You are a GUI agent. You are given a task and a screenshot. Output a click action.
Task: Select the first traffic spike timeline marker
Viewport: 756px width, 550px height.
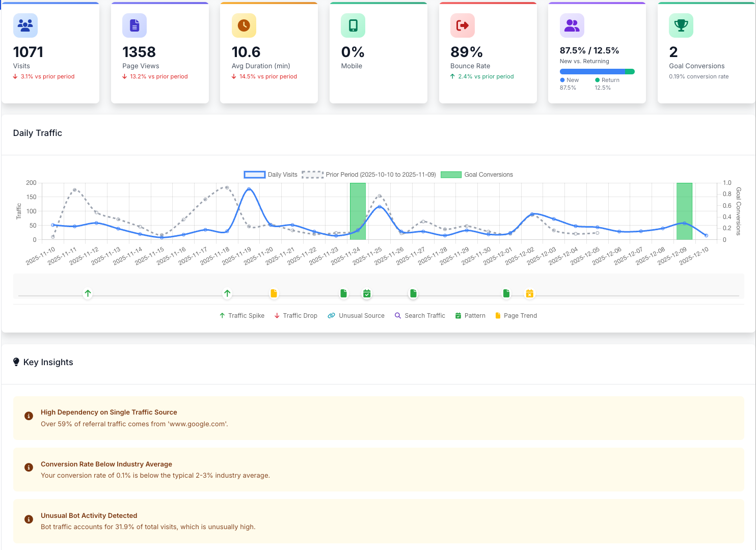88,293
